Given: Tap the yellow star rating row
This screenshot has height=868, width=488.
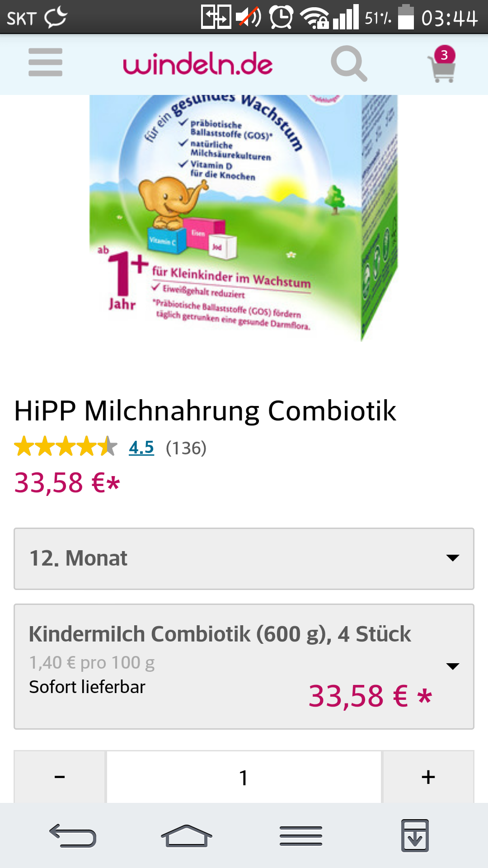Looking at the screenshot, I should [66, 447].
